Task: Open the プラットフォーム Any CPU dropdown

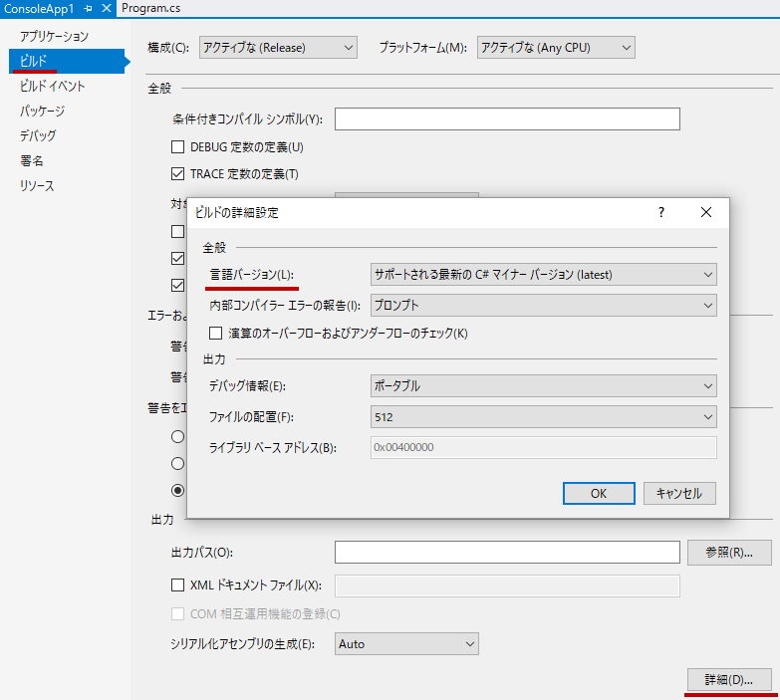Action: click(x=556, y=47)
